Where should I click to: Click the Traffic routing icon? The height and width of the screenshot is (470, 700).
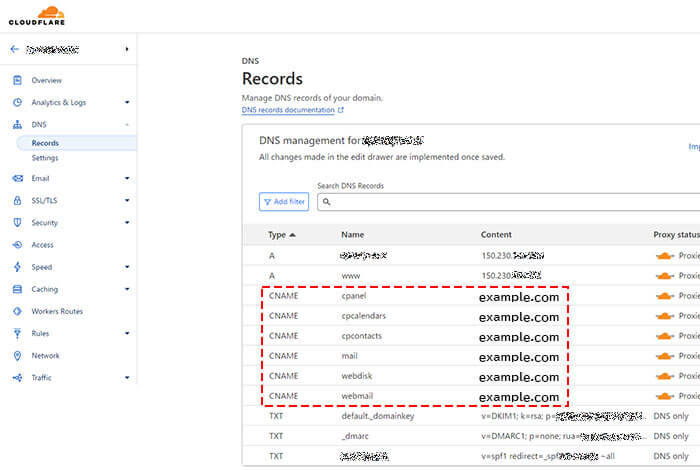17,378
